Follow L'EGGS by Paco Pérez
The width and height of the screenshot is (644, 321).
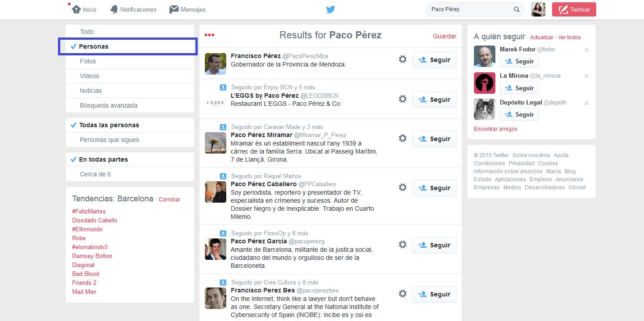[434, 100]
